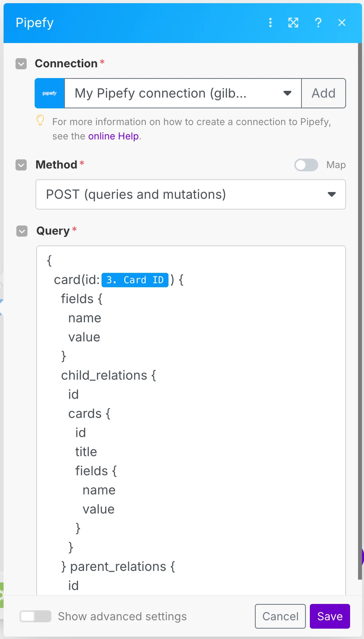The width and height of the screenshot is (364, 639).
Task: Click the Add connection button
Action: [323, 93]
